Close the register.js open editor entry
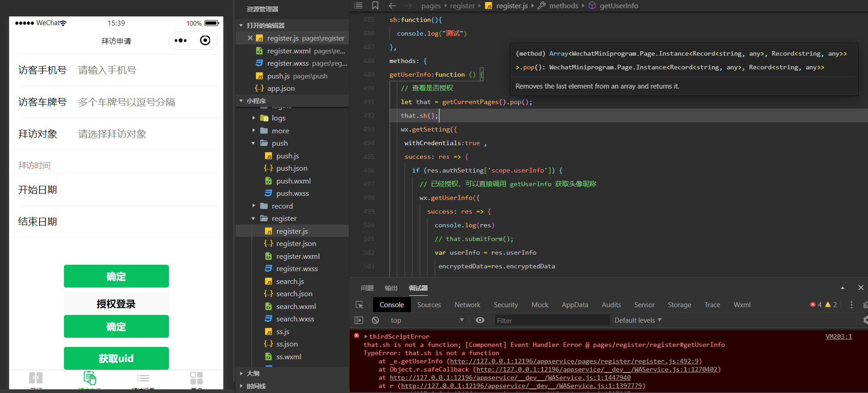The image size is (868, 393). (250, 38)
